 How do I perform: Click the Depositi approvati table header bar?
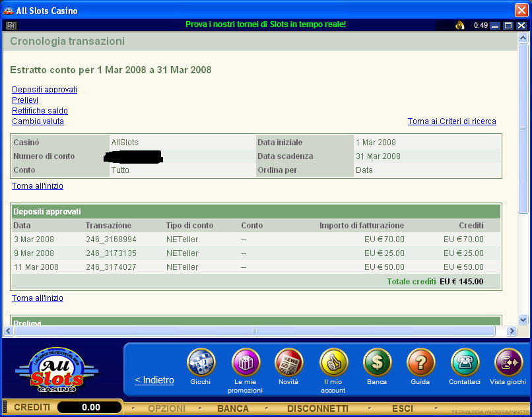[256, 212]
